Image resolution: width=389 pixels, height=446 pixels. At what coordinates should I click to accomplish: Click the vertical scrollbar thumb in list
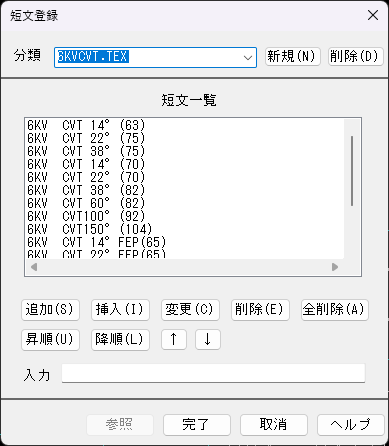(352, 171)
